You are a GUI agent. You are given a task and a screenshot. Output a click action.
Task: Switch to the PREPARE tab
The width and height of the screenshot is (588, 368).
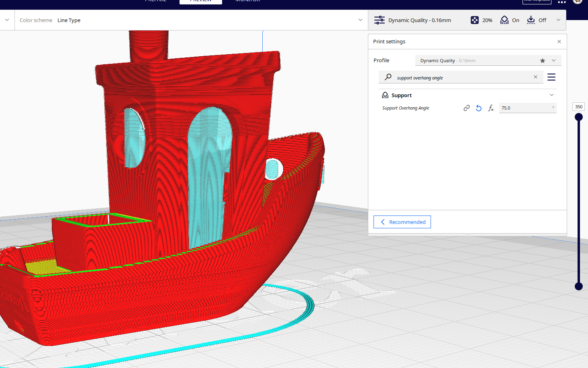coord(155,2)
